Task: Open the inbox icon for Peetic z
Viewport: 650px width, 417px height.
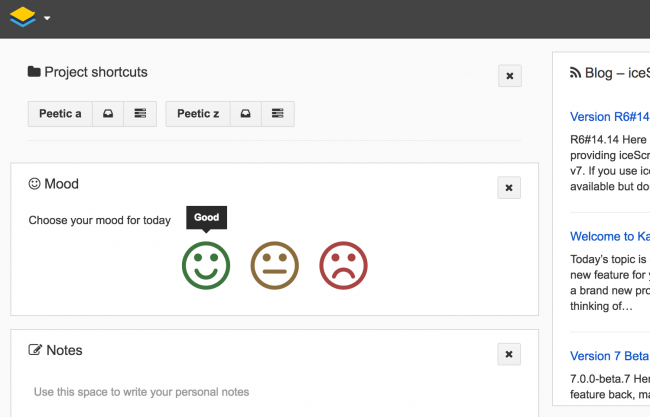Action: (245, 114)
